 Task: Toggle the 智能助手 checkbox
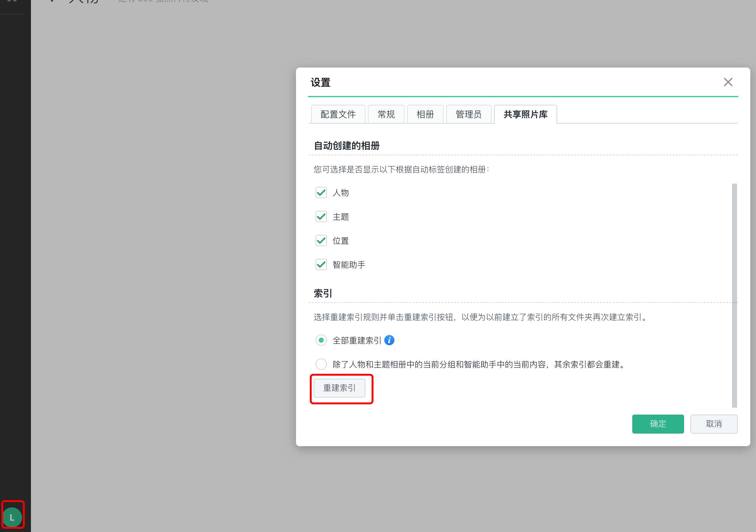tap(321, 265)
